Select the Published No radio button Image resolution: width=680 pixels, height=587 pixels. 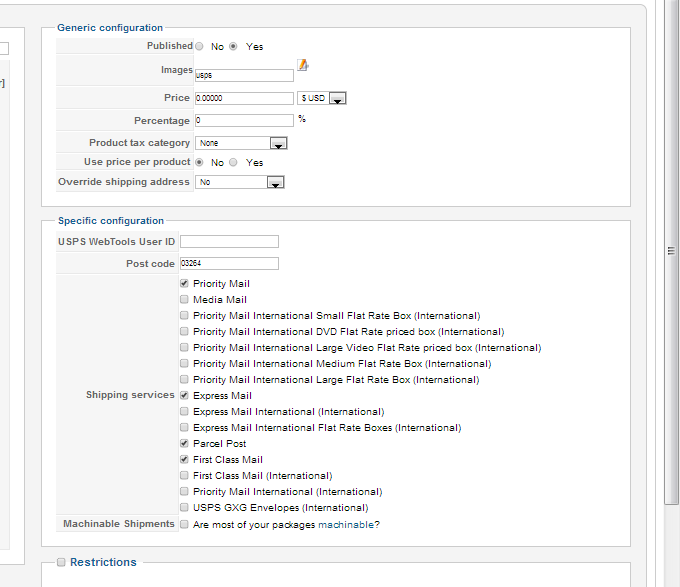point(200,46)
